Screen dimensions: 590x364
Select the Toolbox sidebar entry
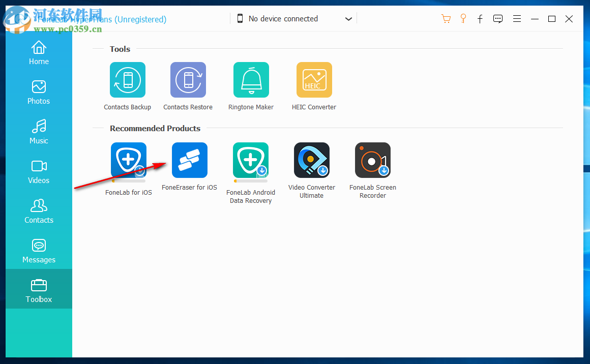tap(39, 290)
